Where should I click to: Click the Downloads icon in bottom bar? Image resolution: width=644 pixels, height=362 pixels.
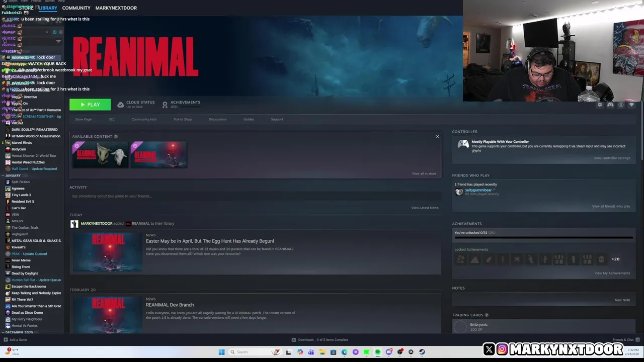tap(294, 340)
